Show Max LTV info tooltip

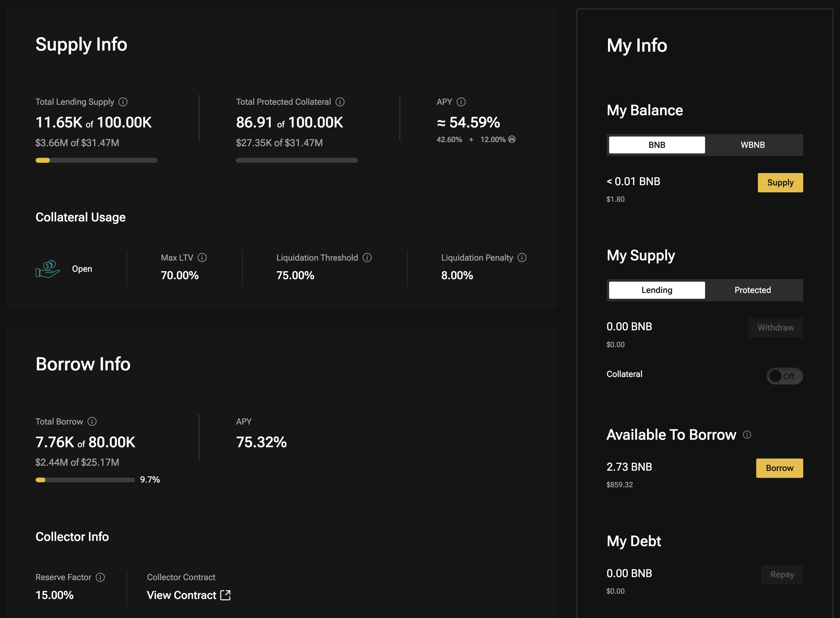[202, 257]
